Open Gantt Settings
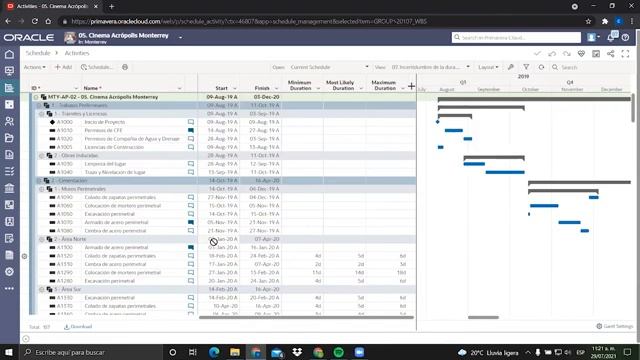The width and height of the screenshot is (640, 360). point(614,326)
